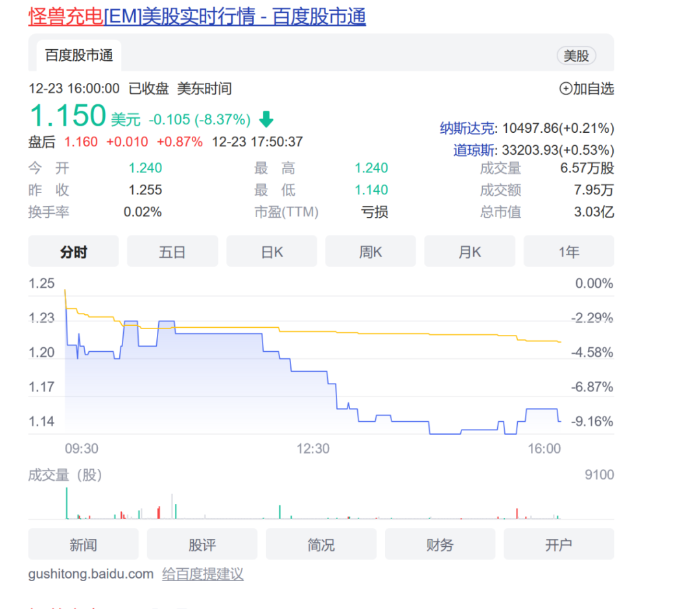Screen dimensions: 700x609
Task: Click the 09:30 time axis label
Action: [82, 448]
